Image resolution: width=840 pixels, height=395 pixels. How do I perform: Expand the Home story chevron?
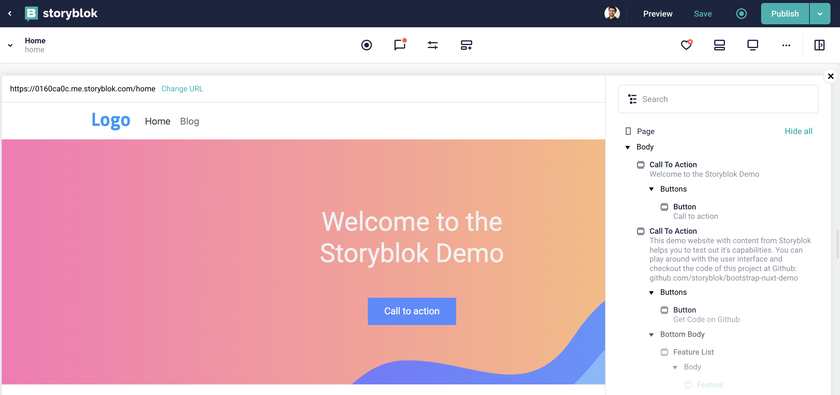coord(10,45)
